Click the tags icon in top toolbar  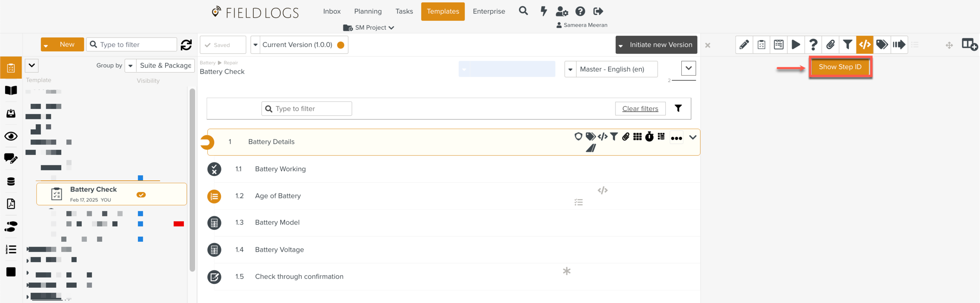coord(882,45)
